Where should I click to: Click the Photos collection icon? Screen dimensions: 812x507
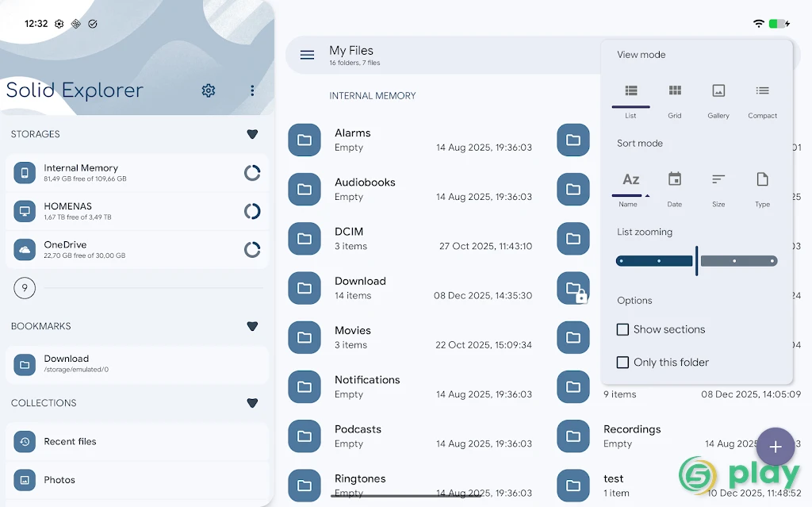pos(25,480)
